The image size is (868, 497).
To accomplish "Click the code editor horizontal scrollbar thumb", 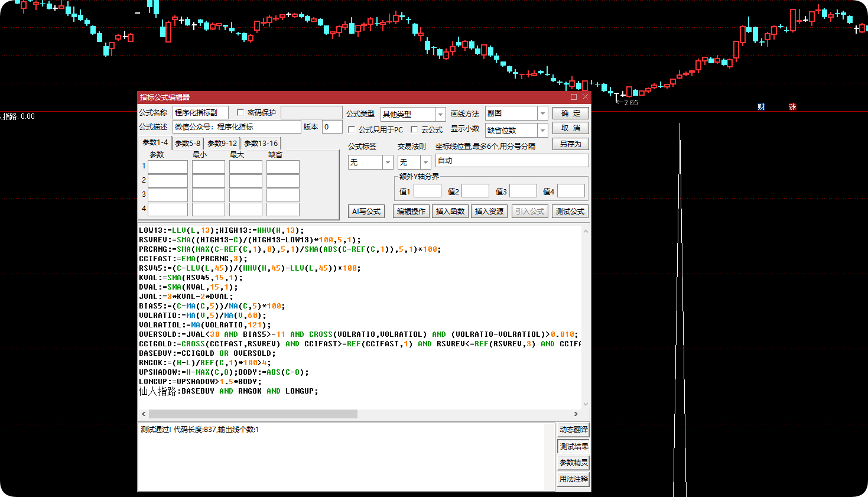I will point(253,414).
